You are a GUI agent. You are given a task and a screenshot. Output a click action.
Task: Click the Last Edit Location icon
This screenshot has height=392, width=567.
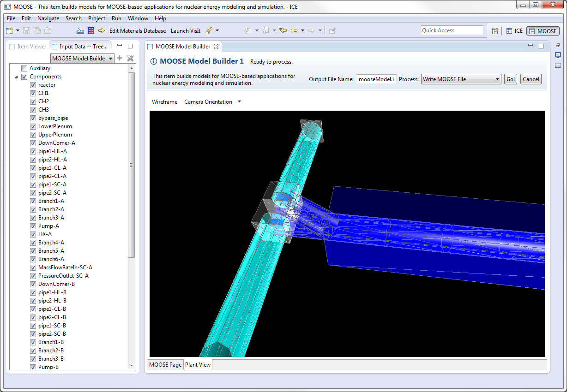point(283,31)
